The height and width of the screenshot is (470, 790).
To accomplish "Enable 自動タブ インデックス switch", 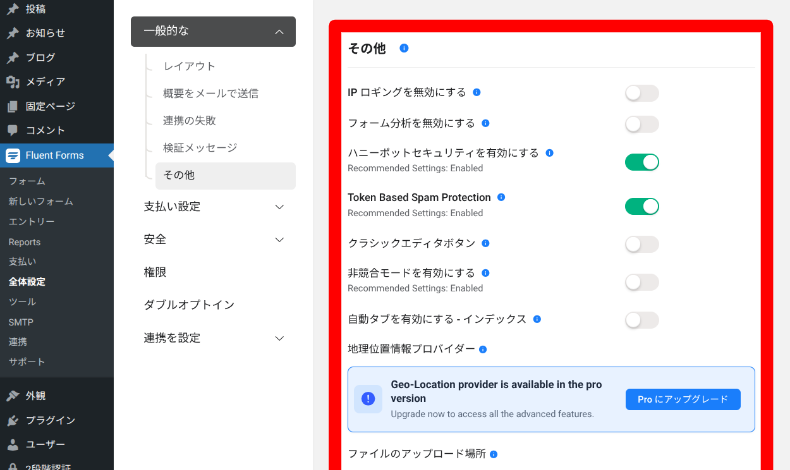I will pos(642,320).
